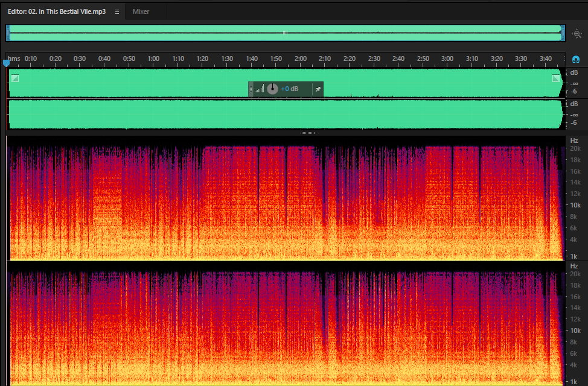The width and height of the screenshot is (588, 386).
Task: Click the 10k label on left channel Hz scale
Action: 575,205
